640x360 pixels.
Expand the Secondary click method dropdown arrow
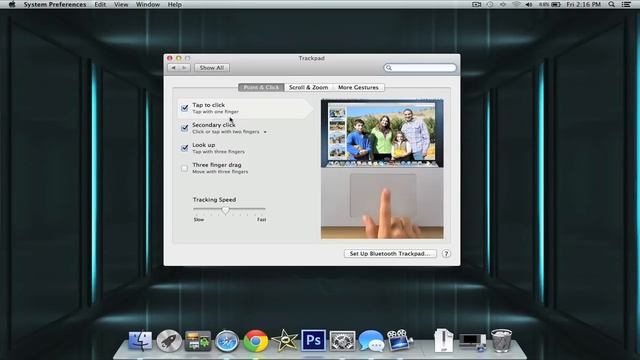click(265, 132)
